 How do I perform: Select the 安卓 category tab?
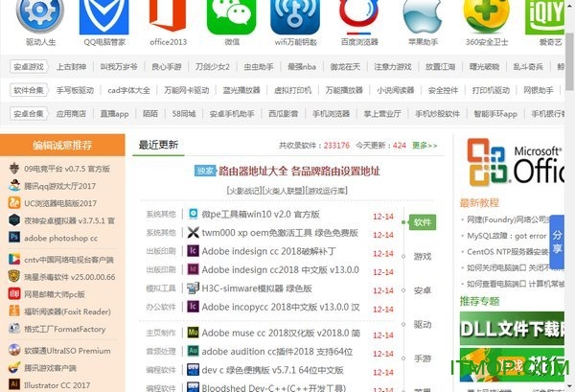point(423,289)
